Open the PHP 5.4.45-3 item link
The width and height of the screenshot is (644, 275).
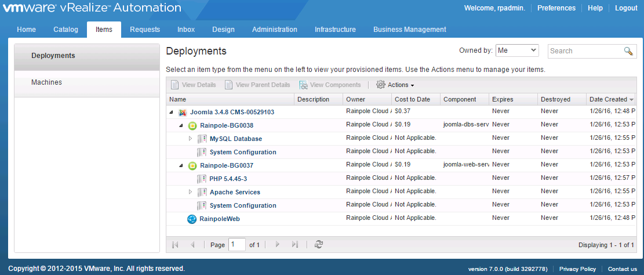pos(228,179)
